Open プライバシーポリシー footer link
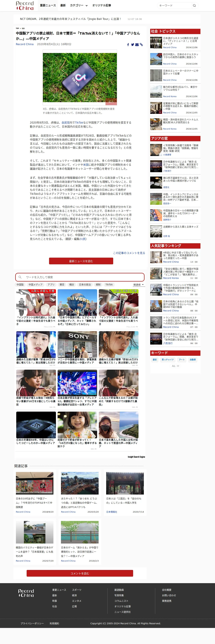215x644 pixels. [32, 623]
